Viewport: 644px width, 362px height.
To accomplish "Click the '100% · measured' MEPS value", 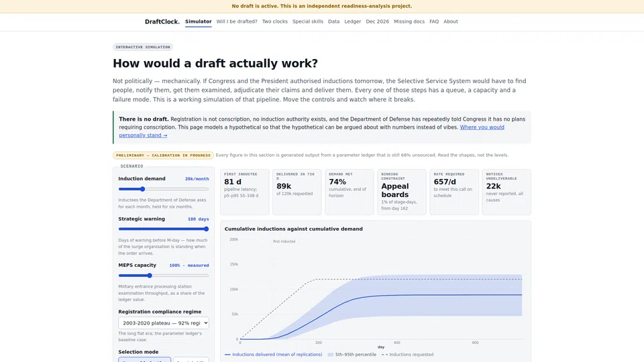I will [x=189, y=265].
